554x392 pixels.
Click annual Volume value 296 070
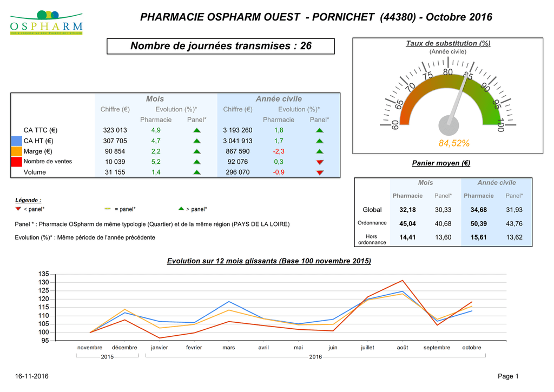pos(238,172)
